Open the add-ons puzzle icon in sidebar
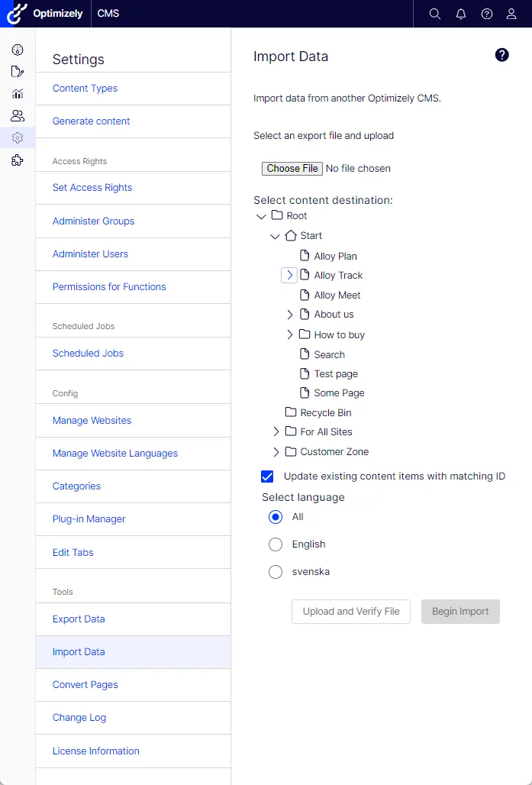Viewport: 532px width, 785px height. [x=18, y=160]
